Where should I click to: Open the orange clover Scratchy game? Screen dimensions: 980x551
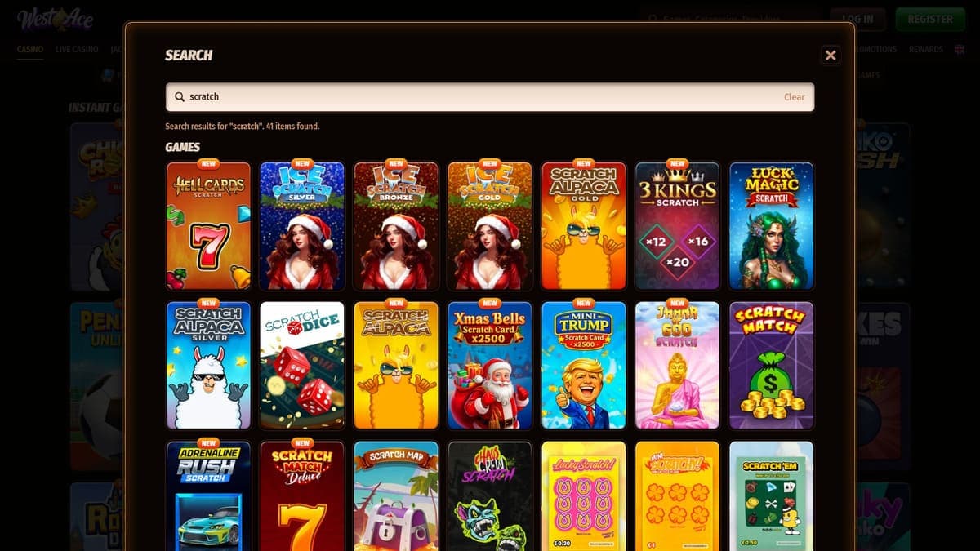coord(678,496)
